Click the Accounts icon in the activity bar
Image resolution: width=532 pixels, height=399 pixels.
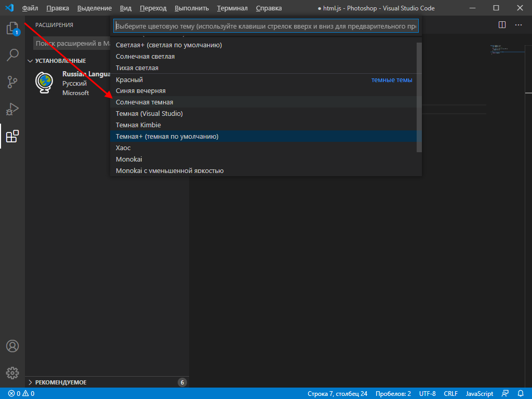click(x=12, y=345)
